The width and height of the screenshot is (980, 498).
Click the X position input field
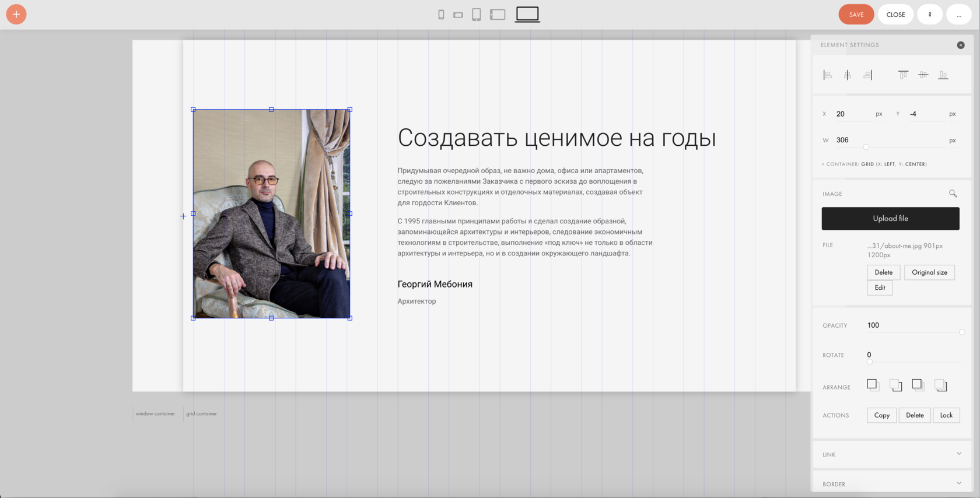[x=853, y=114]
